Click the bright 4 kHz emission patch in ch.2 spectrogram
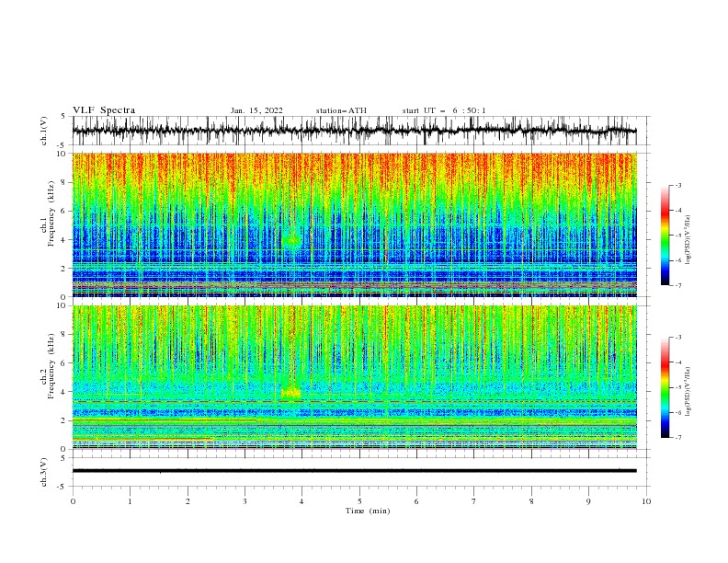The width and height of the screenshot is (728, 563). [x=291, y=394]
